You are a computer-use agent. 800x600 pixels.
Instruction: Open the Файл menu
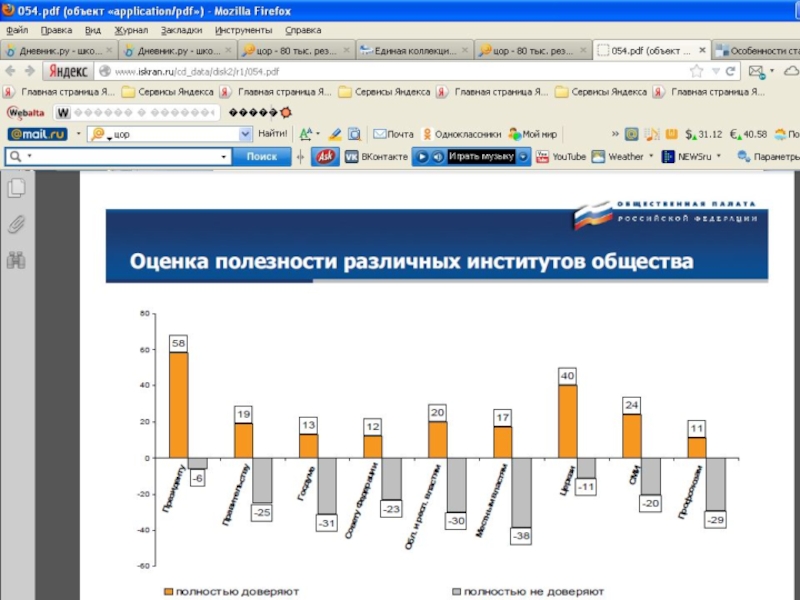(x=17, y=30)
